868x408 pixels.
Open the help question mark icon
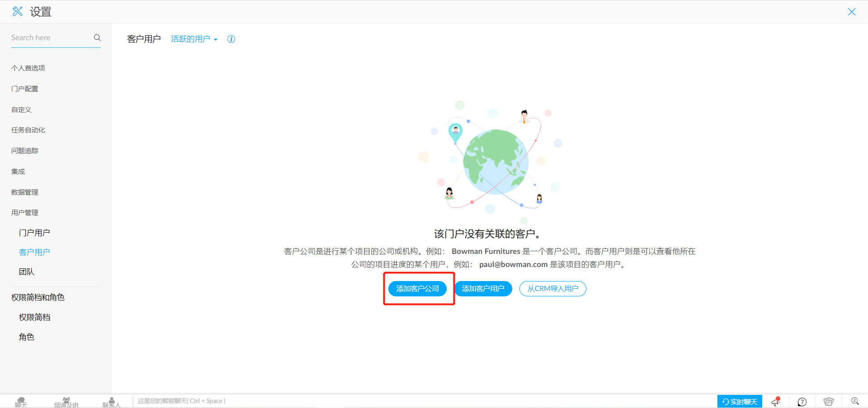pos(802,402)
